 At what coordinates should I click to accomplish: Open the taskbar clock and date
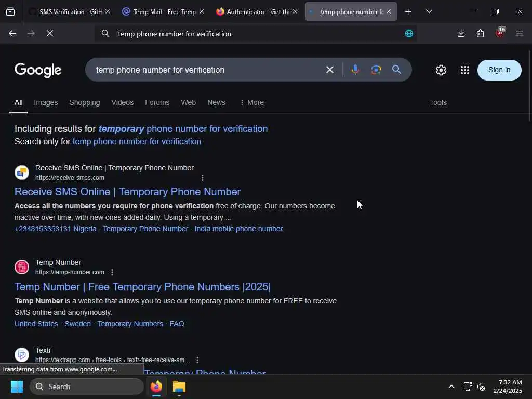coord(508,387)
